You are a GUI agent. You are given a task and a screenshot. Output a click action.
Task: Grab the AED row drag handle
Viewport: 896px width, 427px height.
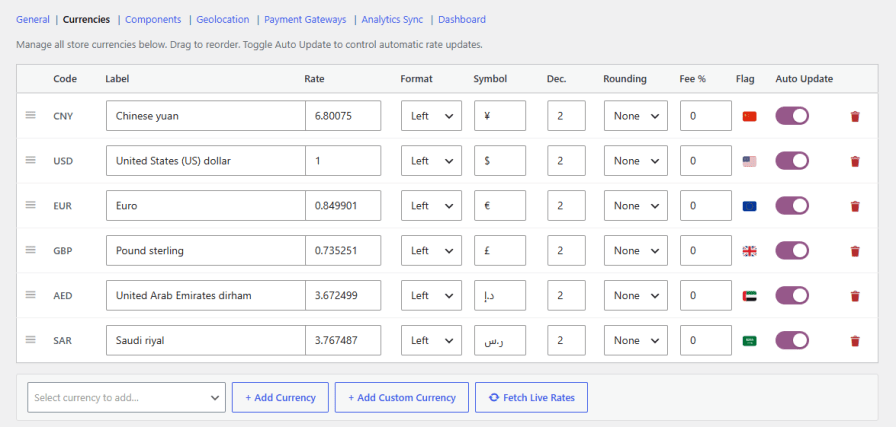pos(30,294)
